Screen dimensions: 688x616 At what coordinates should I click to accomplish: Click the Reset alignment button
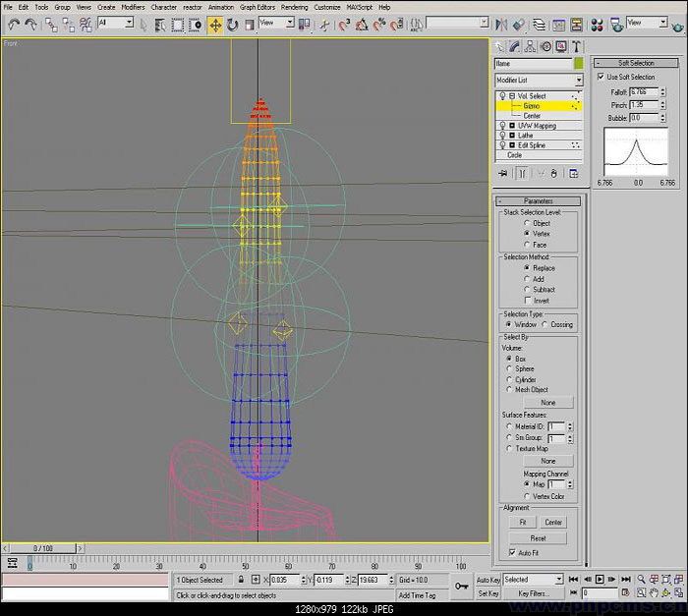pos(538,538)
